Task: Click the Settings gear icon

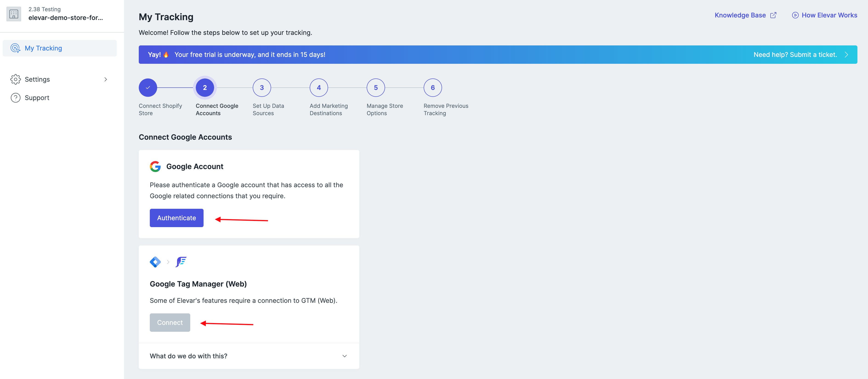Action: point(15,79)
